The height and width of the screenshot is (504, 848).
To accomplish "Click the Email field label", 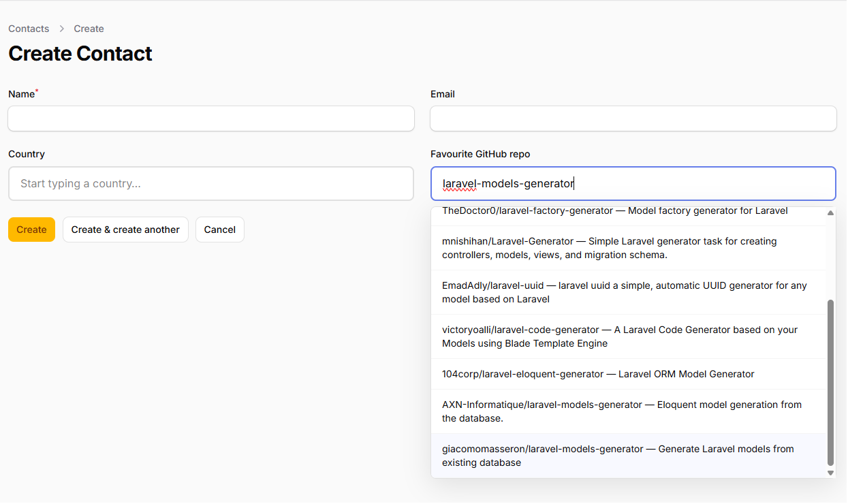I will 443,94.
